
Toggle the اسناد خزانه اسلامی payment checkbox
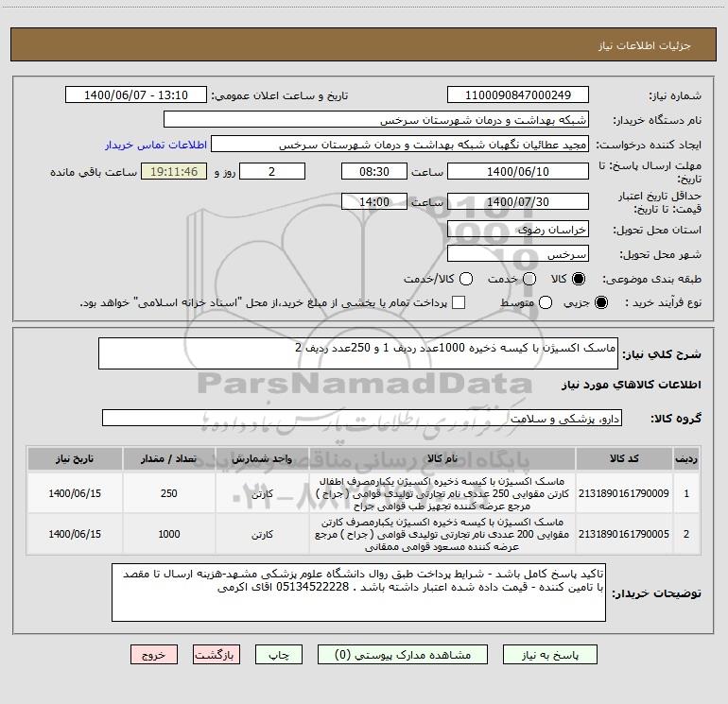(x=459, y=302)
